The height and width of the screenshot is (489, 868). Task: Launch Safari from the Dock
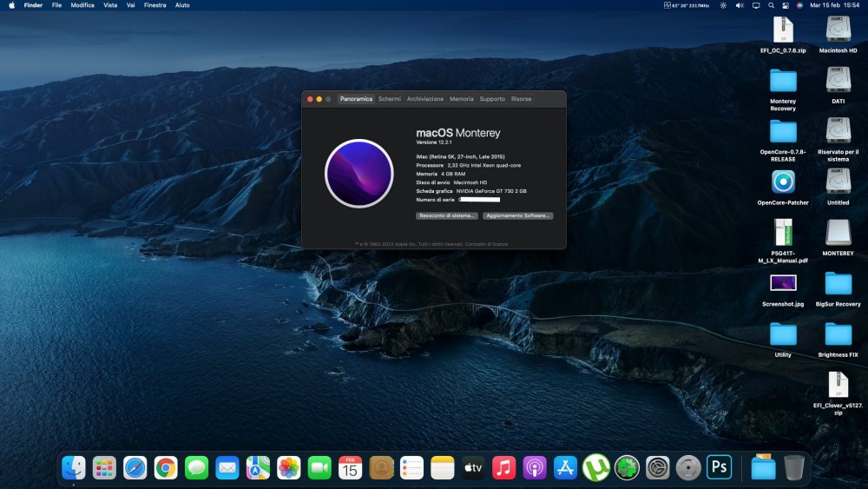point(135,468)
